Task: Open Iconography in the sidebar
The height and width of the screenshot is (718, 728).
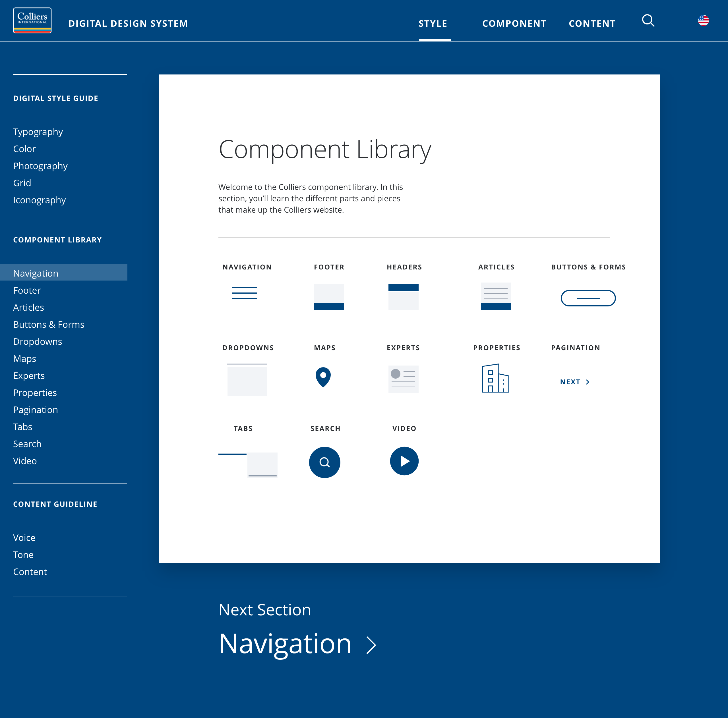Action: (40, 200)
